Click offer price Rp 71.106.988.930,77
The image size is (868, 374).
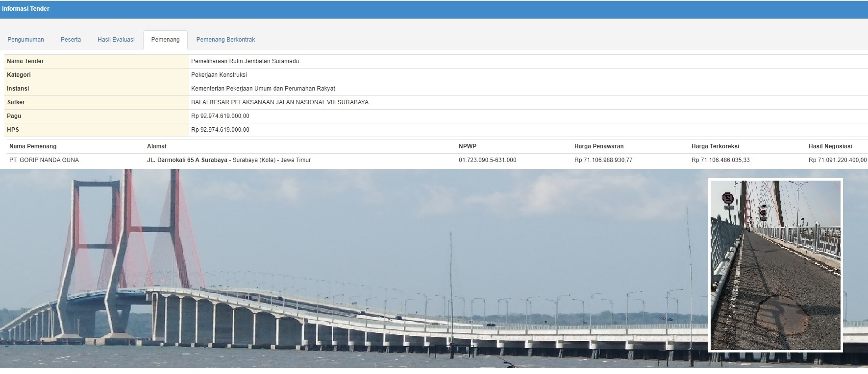(x=603, y=160)
